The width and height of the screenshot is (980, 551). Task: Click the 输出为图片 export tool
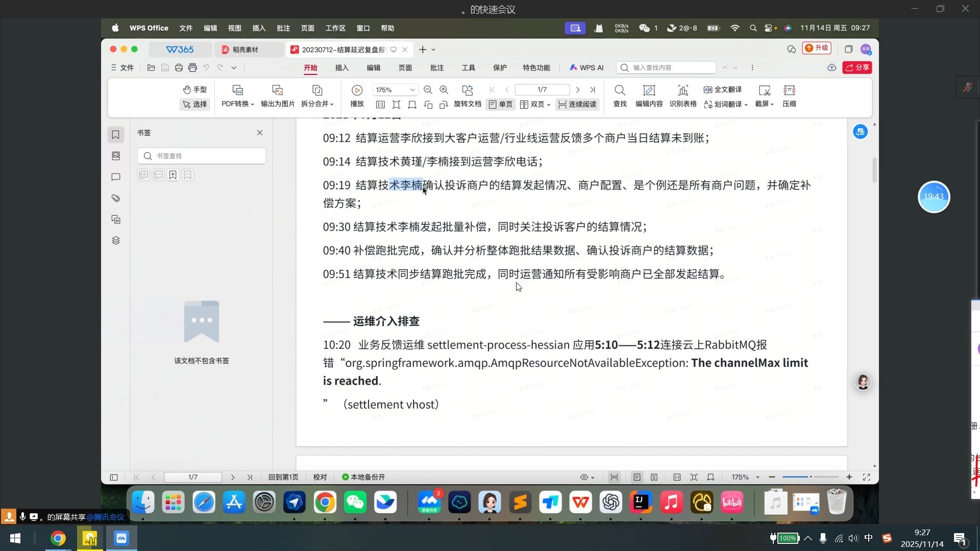[277, 96]
